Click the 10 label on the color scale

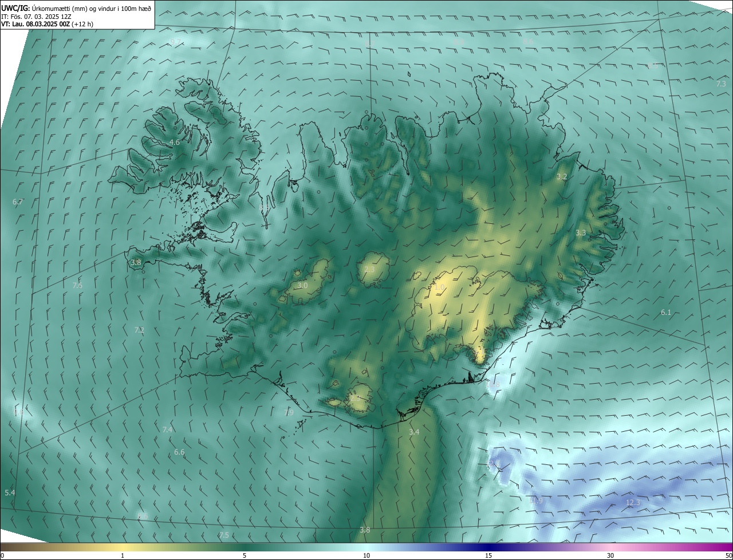(366, 555)
